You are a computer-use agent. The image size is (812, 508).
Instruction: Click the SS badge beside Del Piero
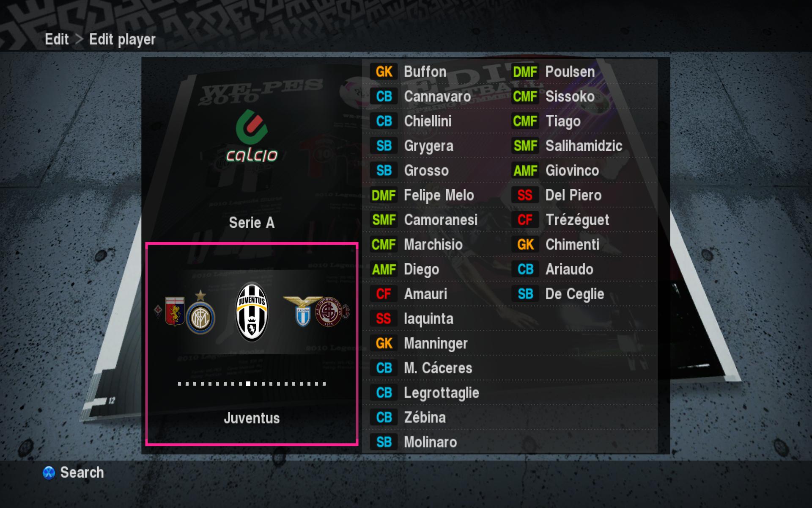(525, 195)
